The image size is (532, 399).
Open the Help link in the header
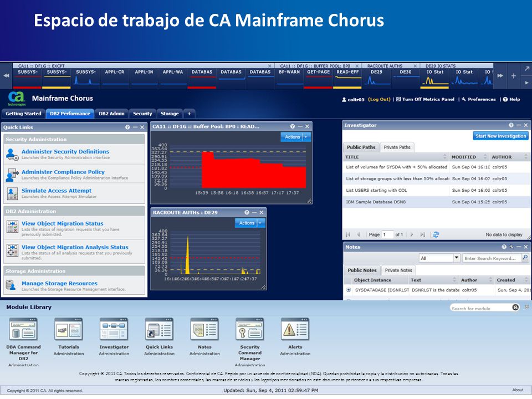511,99
